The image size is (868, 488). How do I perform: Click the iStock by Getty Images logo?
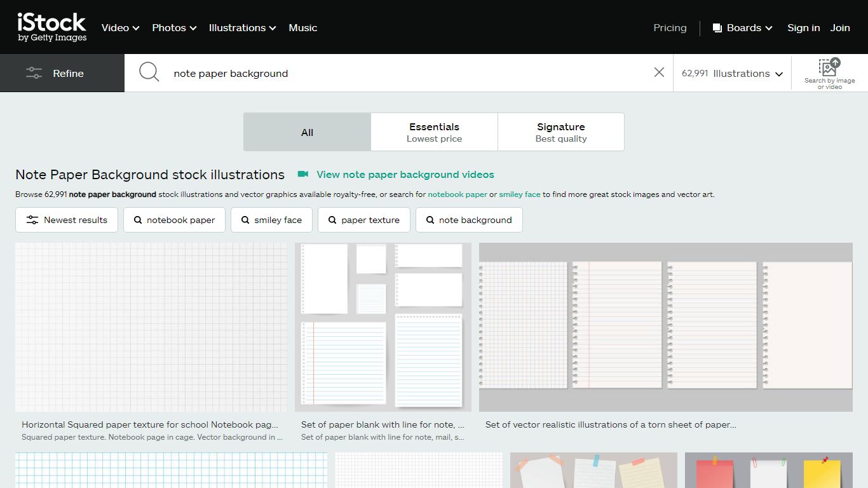point(51,27)
